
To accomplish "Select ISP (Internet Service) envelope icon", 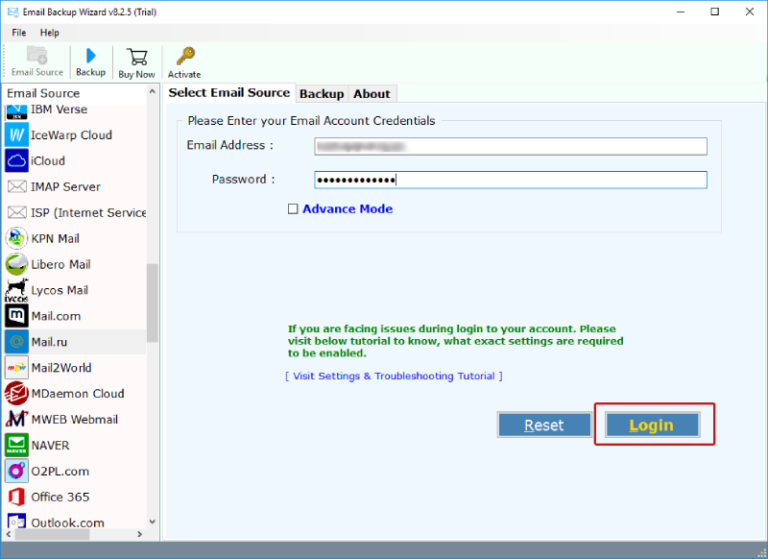I will [17, 213].
